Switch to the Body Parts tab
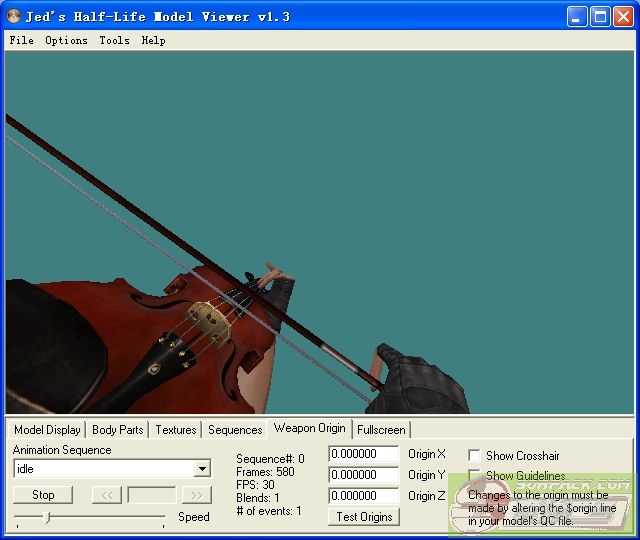The height and width of the screenshot is (540, 640). coord(117,430)
